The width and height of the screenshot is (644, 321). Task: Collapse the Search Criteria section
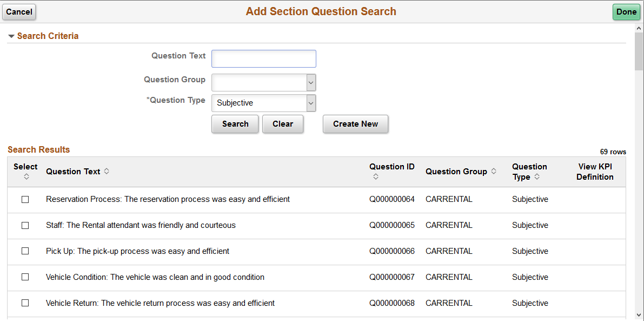click(11, 36)
